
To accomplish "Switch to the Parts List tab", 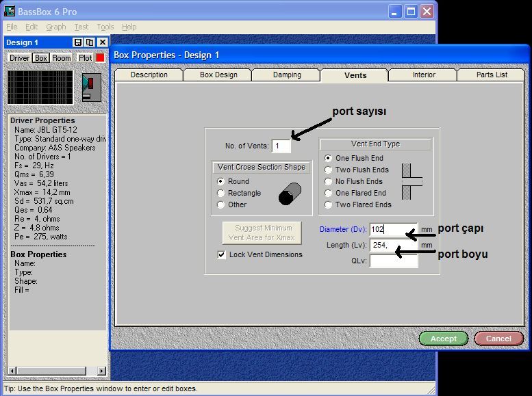I will coord(492,75).
